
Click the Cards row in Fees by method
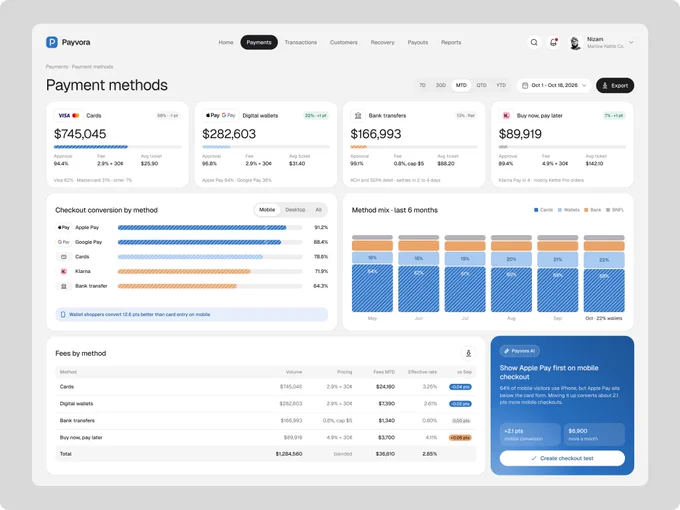pos(265,386)
